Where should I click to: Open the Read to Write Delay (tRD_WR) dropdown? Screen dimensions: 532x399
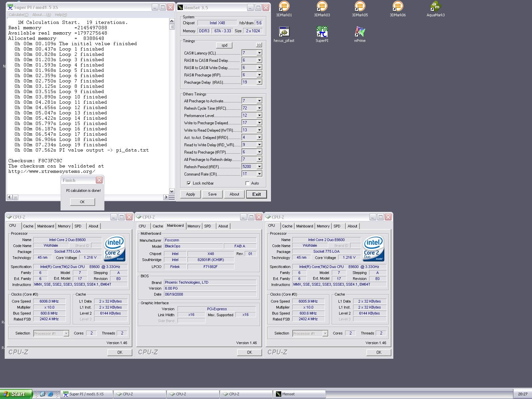[x=259, y=145]
